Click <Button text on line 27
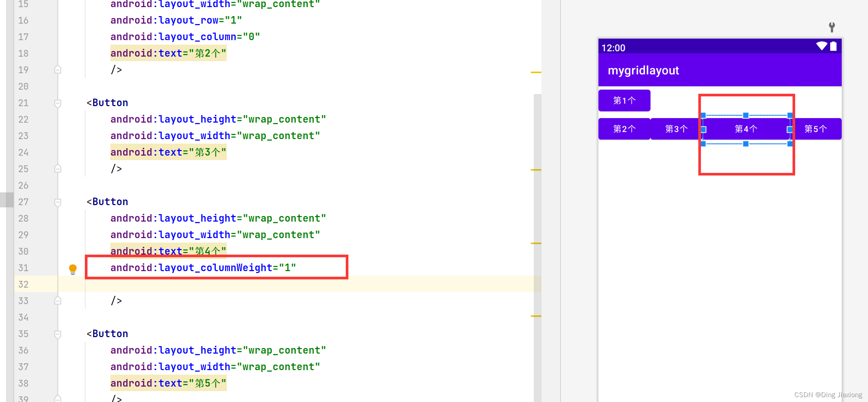This screenshot has width=868, height=402. click(x=107, y=202)
